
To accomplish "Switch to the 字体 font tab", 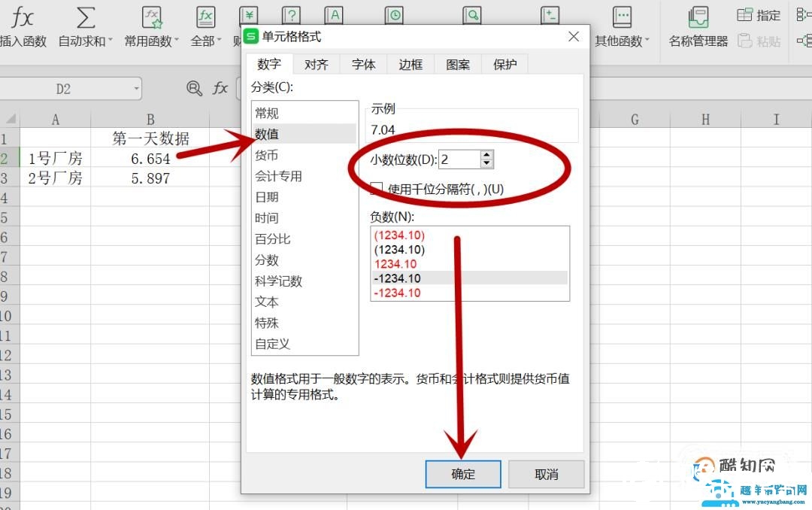I will tap(364, 65).
